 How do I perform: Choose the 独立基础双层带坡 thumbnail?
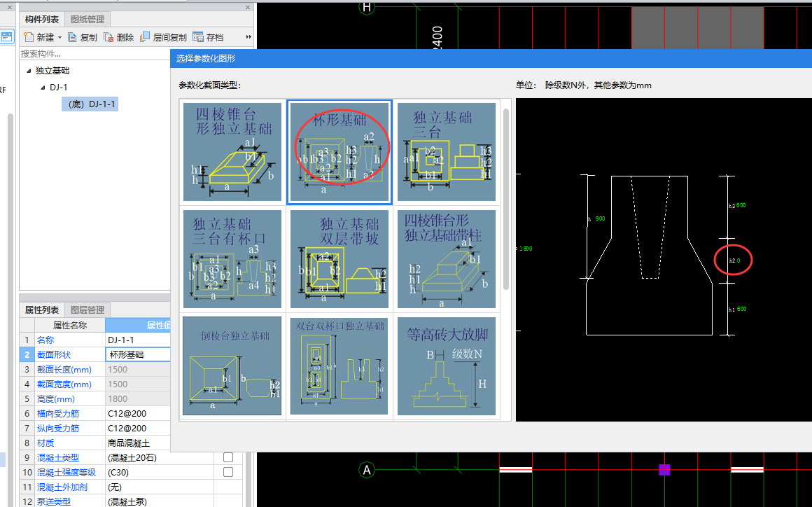tap(339, 259)
